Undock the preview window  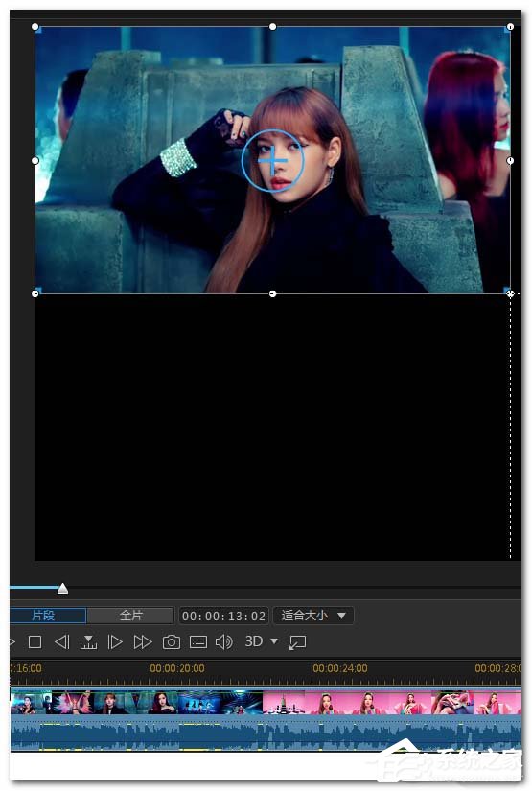tap(297, 642)
